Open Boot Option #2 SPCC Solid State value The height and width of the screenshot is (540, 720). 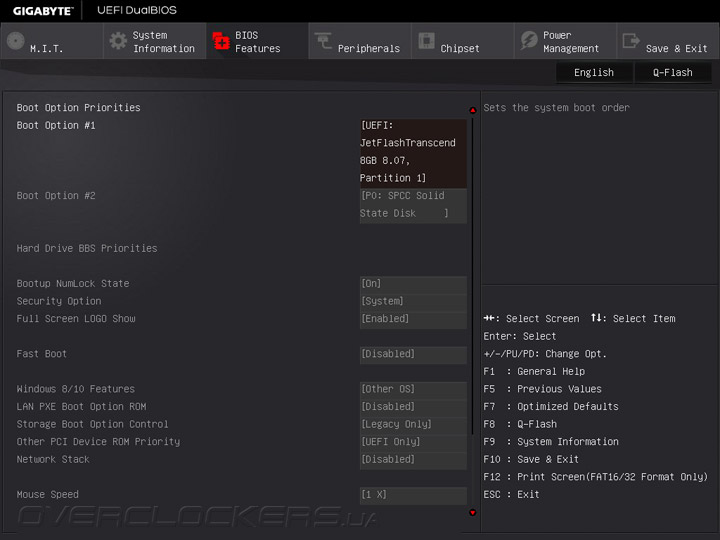[413, 204]
